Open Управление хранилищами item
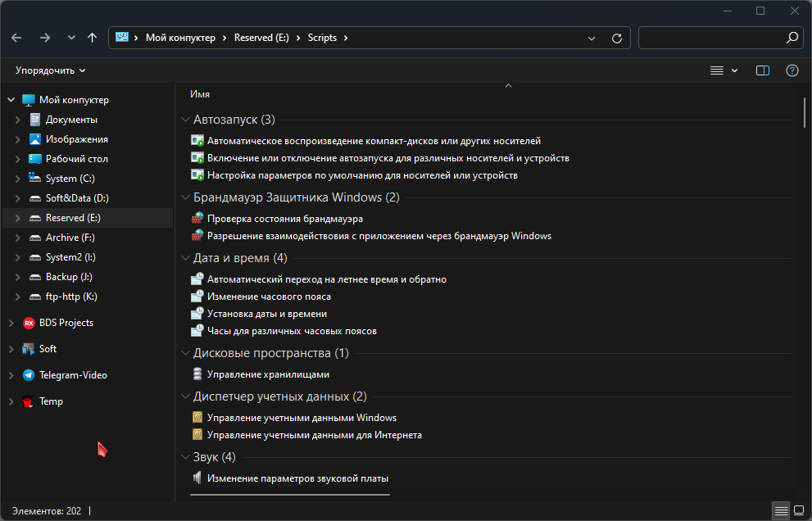Screen dimensions: 812x521 (268, 374)
